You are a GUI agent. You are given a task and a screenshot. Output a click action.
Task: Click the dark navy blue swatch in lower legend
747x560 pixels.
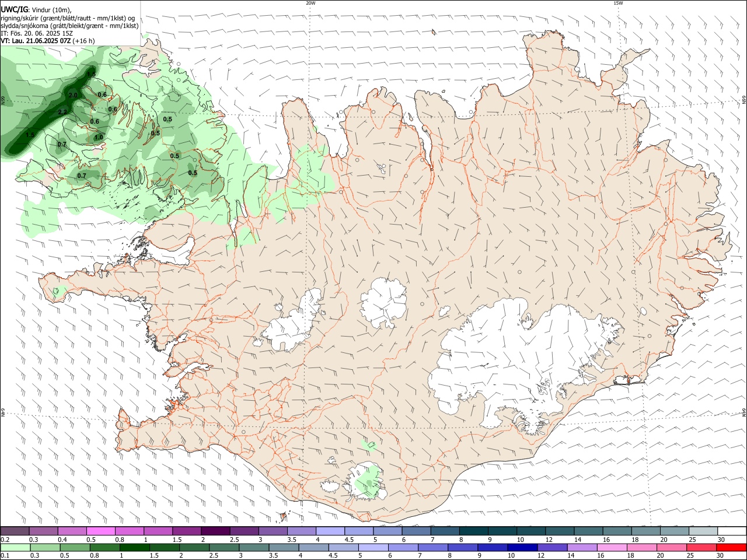(521, 548)
